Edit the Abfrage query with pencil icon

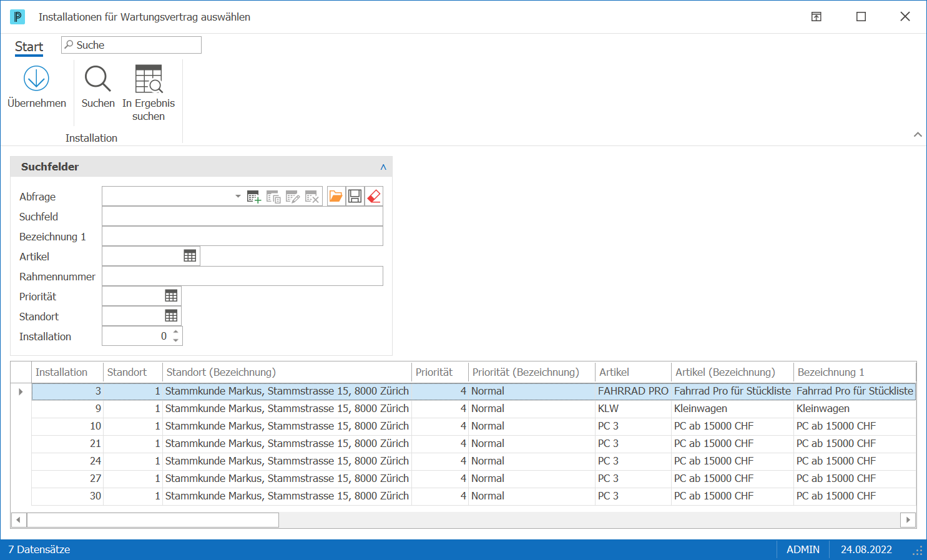[x=293, y=197]
